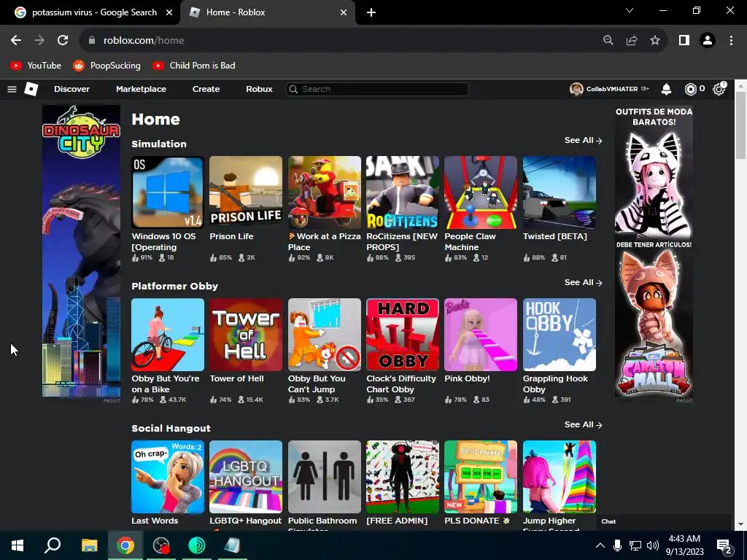The width and height of the screenshot is (747, 560).
Task: Open the Create menu item
Action: (206, 89)
